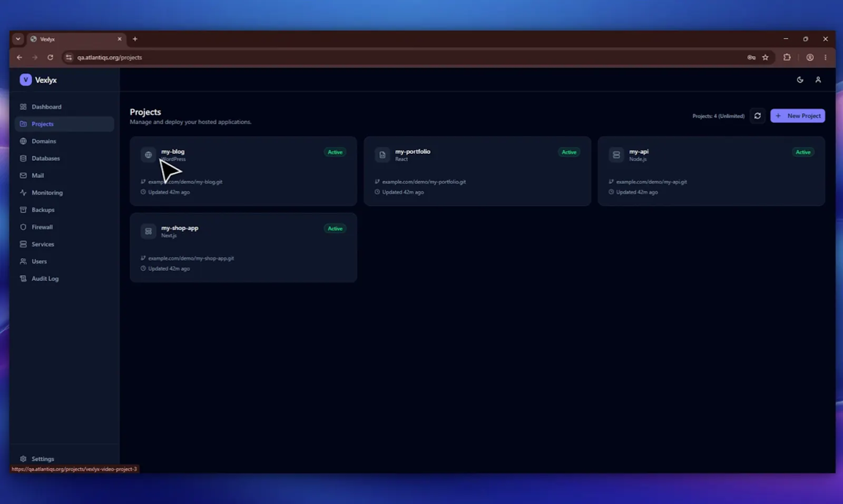Click example.com/demo/my-api.git text
This screenshot has height=504, width=843.
pos(652,182)
